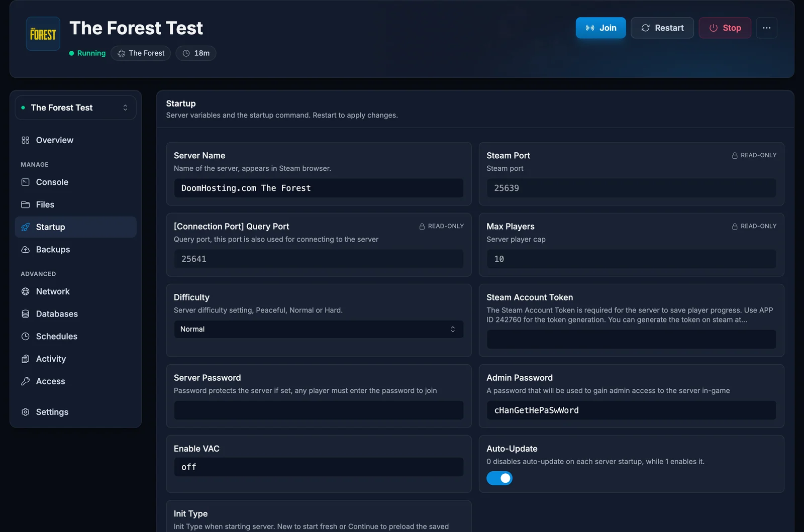Image resolution: width=804 pixels, height=532 pixels.
Task: Click the Settings gear icon
Action: pyautogui.click(x=26, y=412)
